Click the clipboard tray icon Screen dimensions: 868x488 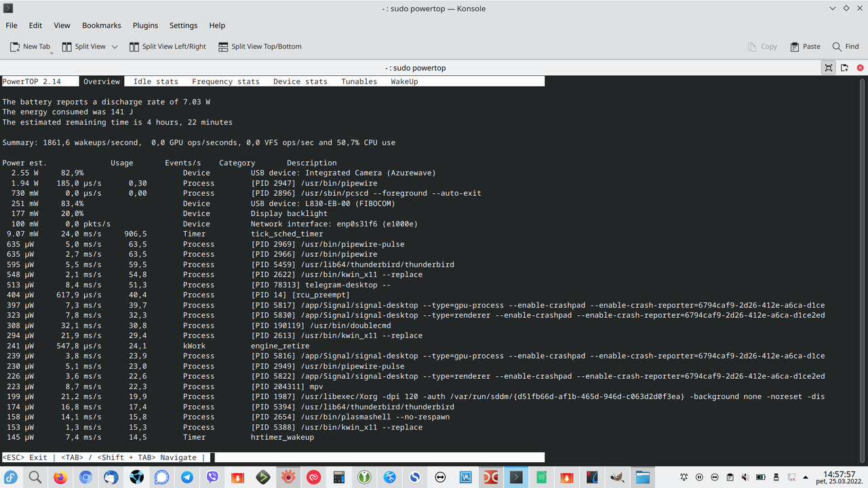pyautogui.click(x=729, y=477)
